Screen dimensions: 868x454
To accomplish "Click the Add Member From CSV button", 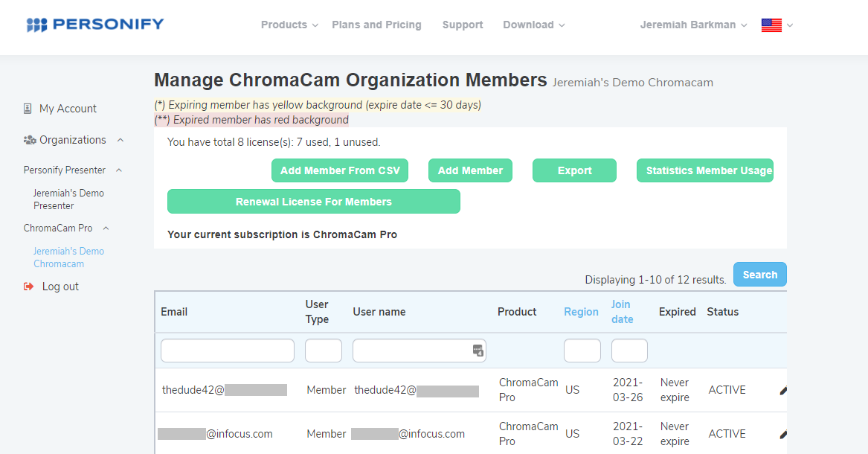I will pyautogui.click(x=340, y=170).
